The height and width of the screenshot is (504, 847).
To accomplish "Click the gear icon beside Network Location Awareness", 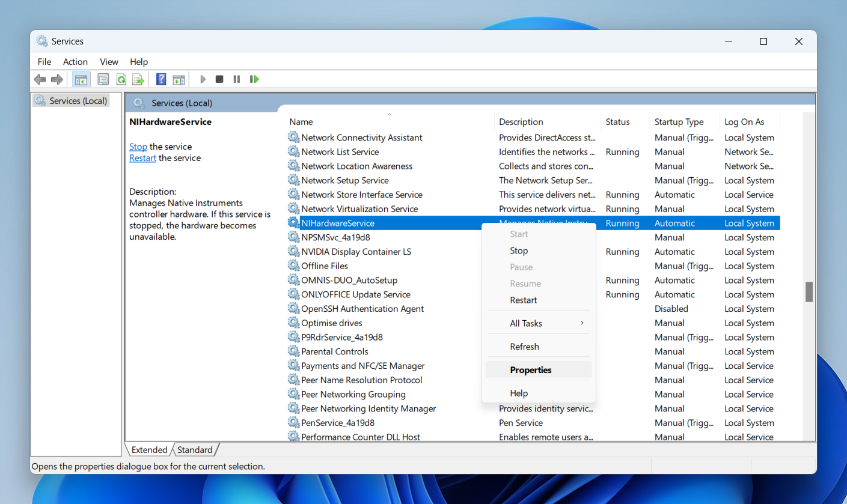I will [293, 166].
